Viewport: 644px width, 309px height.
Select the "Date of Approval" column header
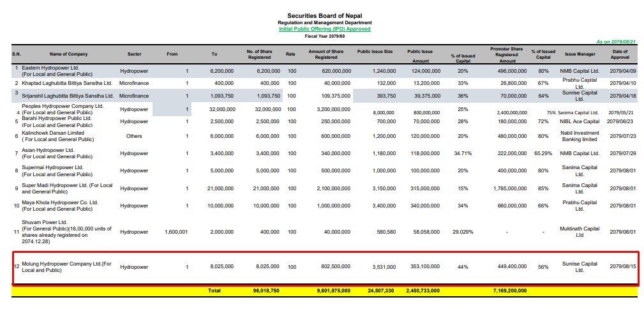tap(620, 54)
